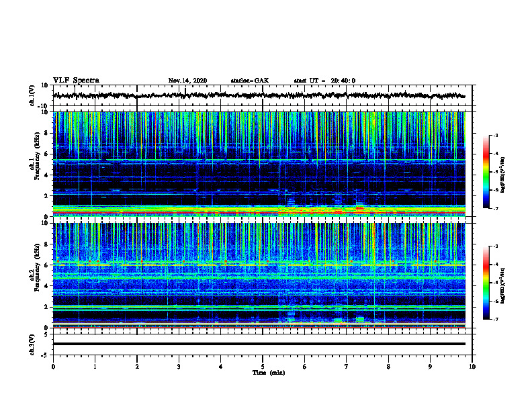Click the "station=GAK" label

(x=250, y=81)
